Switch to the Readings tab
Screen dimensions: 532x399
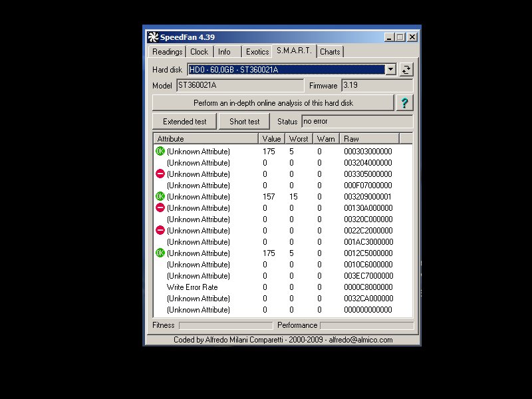[168, 52]
